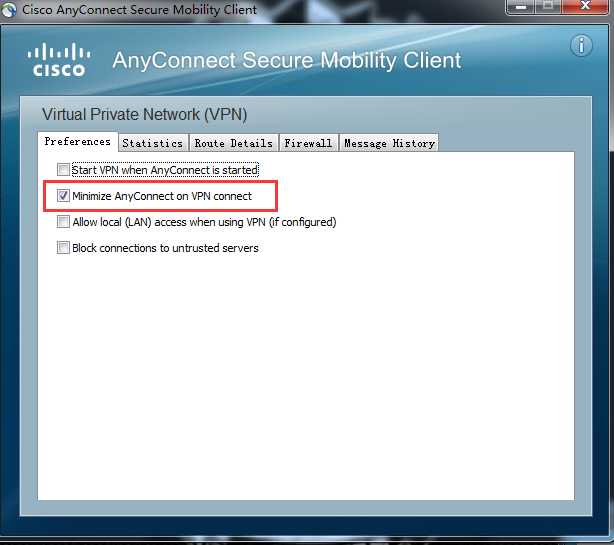Click the AnyConnect Secure Mobility Client banner title

coord(287,60)
